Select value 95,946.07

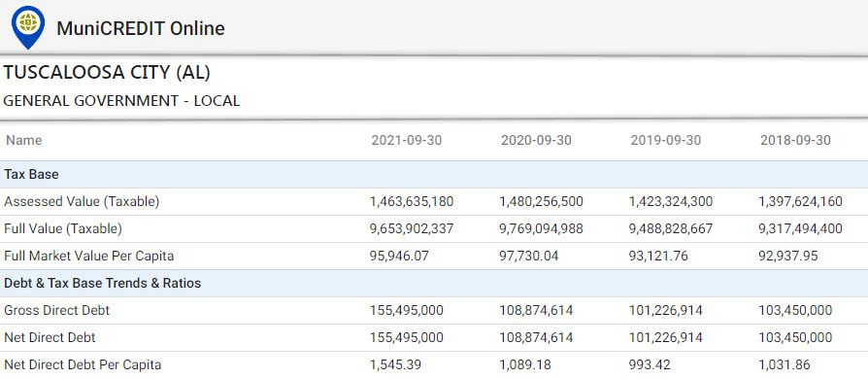399,256
